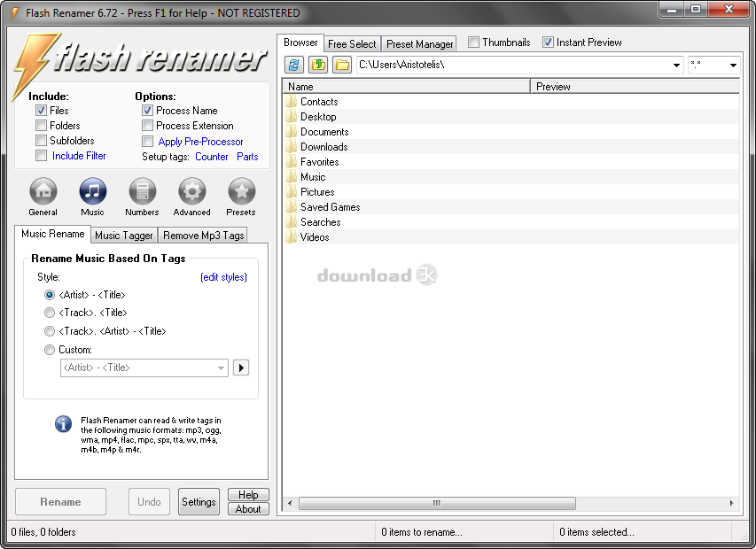The image size is (756, 549).
Task: Uncheck the Files include checkbox
Action: (x=41, y=111)
